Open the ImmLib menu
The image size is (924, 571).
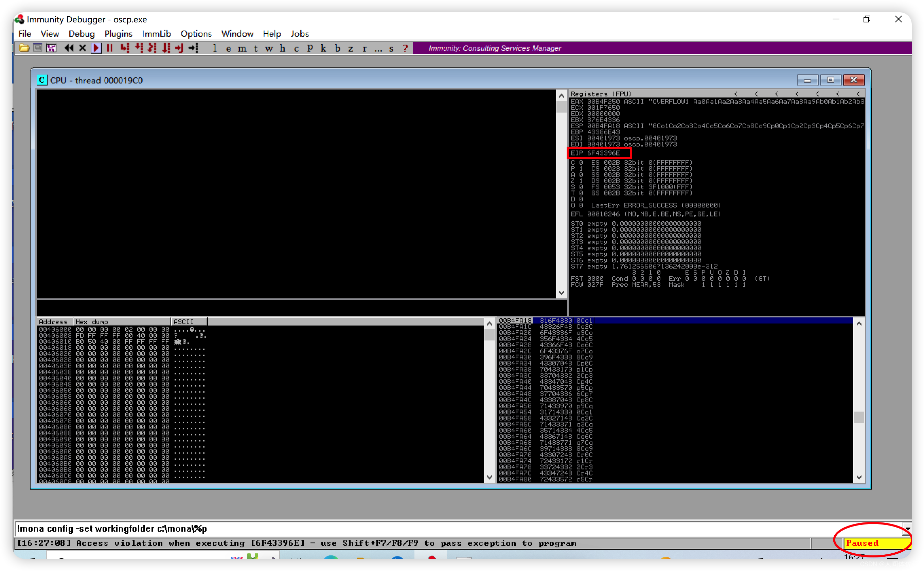click(157, 34)
